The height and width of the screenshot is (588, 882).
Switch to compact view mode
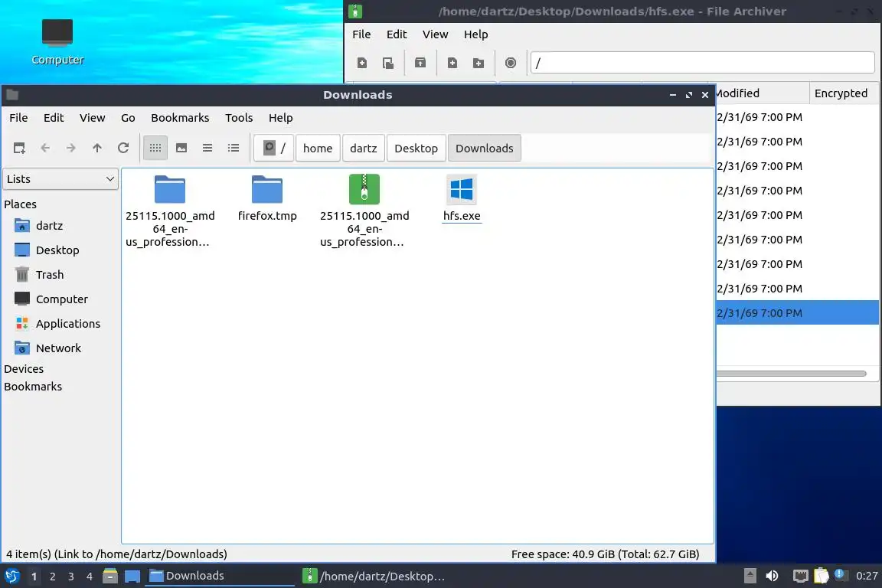pyautogui.click(x=207, y=148)
